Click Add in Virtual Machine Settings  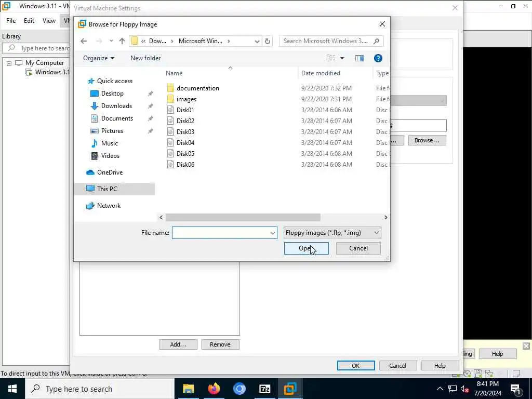click(178, 344)
